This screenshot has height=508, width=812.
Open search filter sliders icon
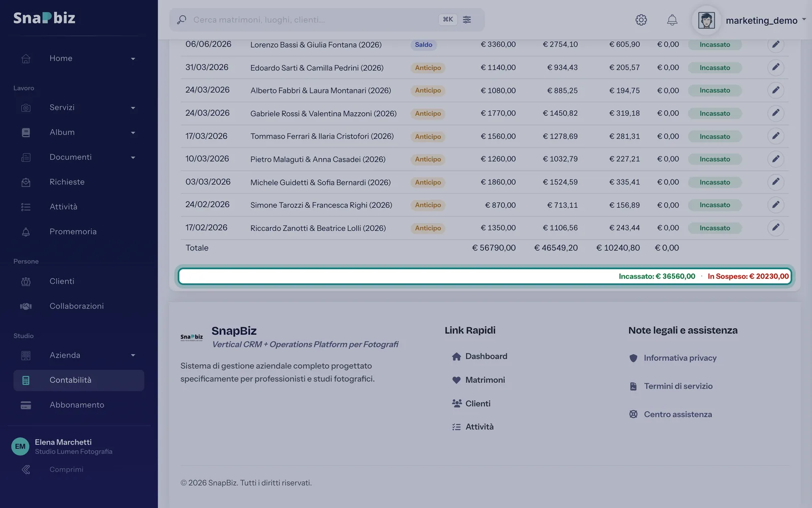tap(467, 19)
